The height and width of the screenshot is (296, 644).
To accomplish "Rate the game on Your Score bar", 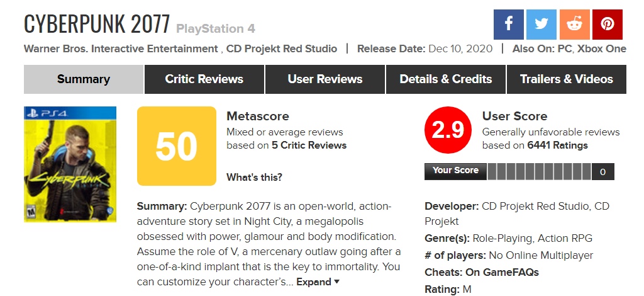I will (539, 171).
